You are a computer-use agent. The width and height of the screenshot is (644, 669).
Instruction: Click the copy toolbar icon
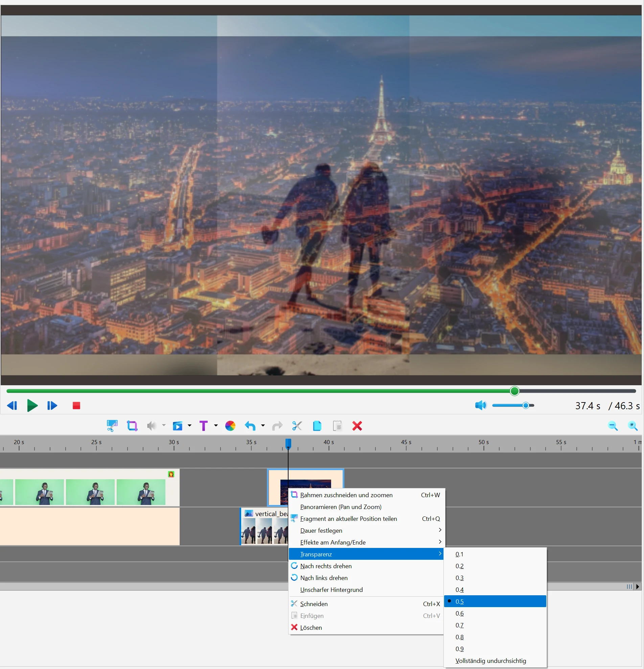coord(317,425)
